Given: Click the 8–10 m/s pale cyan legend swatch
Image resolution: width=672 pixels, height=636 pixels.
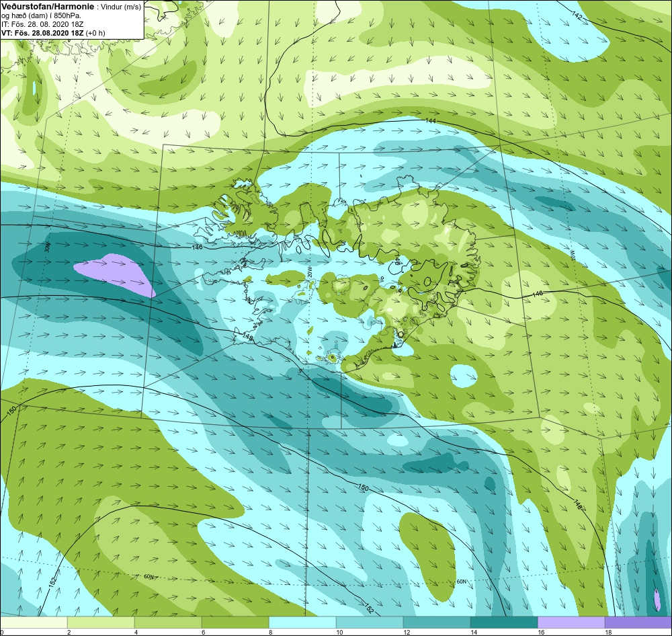Looking at the screenshot, I should point(302,622).
